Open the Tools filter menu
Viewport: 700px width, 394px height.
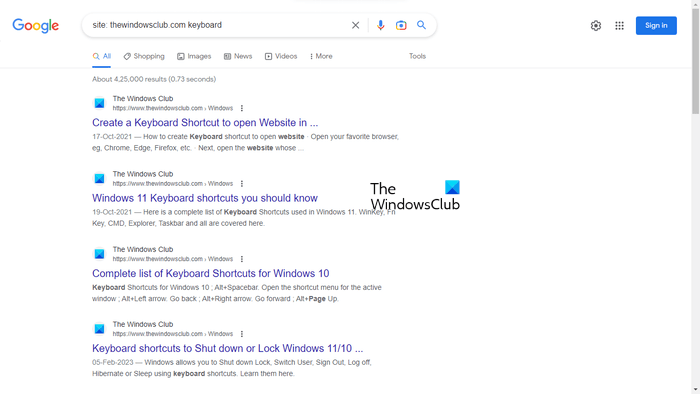(417, 56)
